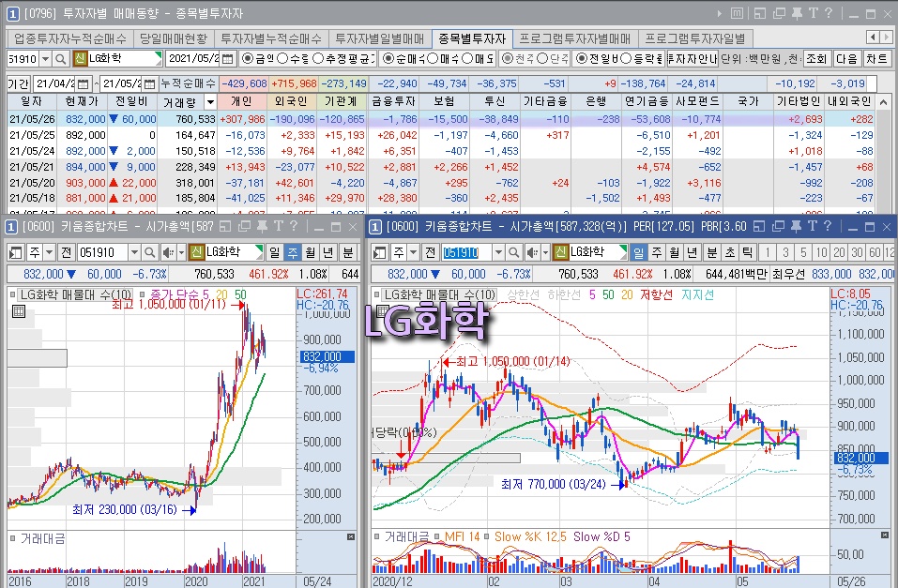Select 월 monthly period in right chart
Image resolution: width=898 pixels, height=588 pixels.
pyautogui.click(x=674, y=252)
